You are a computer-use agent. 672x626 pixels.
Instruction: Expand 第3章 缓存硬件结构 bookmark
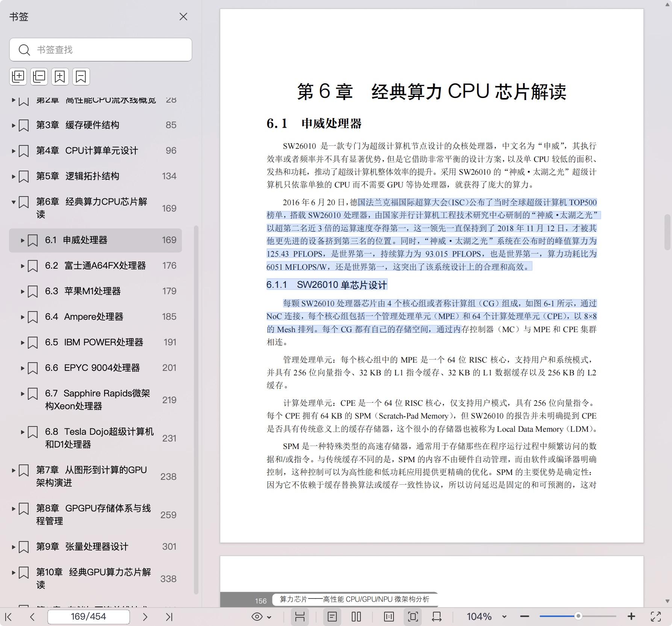(14, 125)
